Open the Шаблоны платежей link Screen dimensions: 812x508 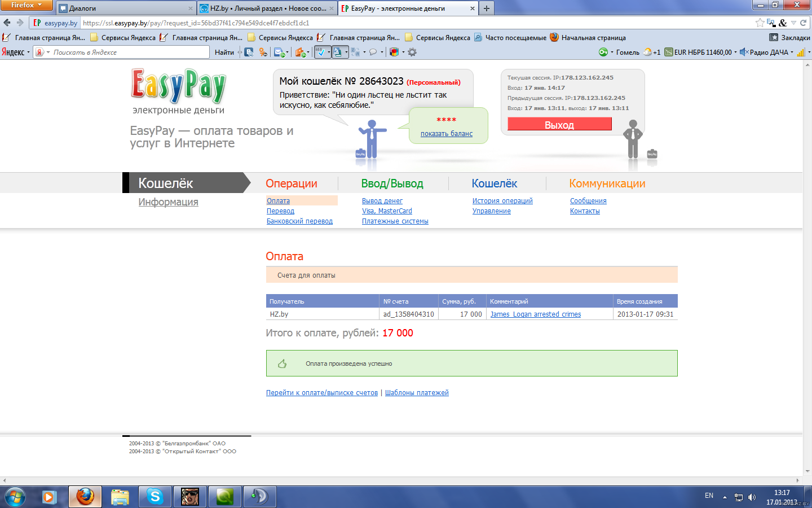click(x=417, y=393)
